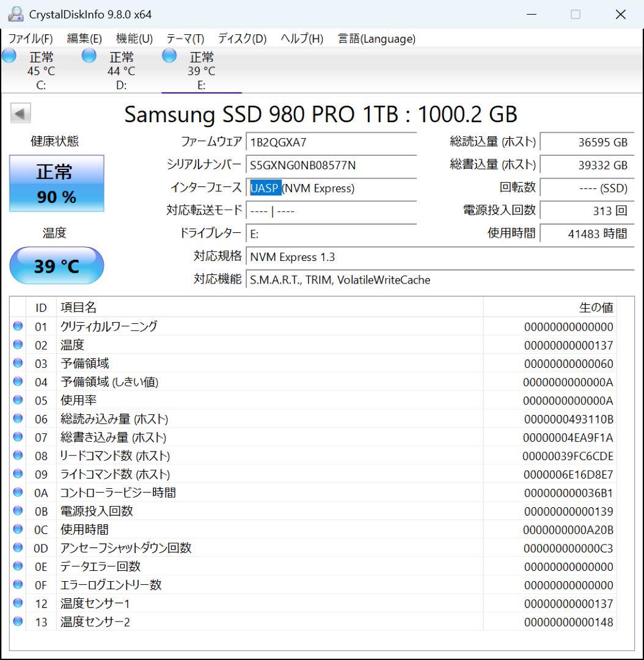Open the 言語(Language) menu
This screenshot has height=660, width=644.
click(376, 38)
